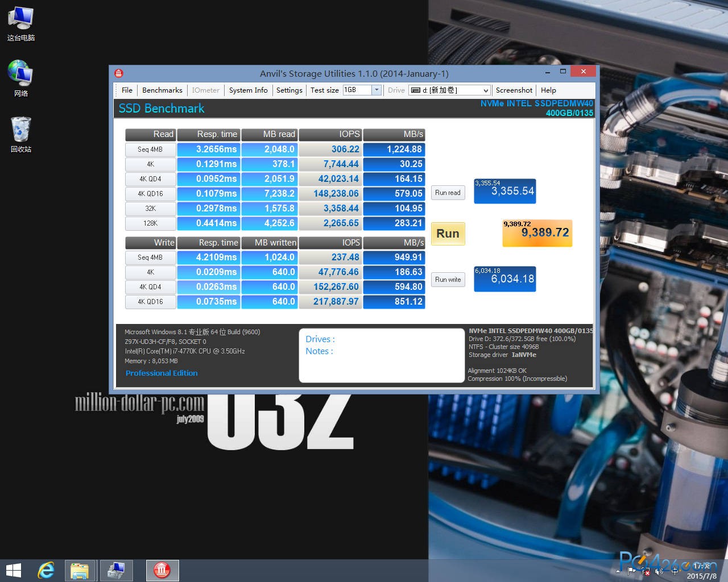Select the Anvil's Storage Utilities taskbar icon
Screen dimensions: 728x582
coord(162,570)
